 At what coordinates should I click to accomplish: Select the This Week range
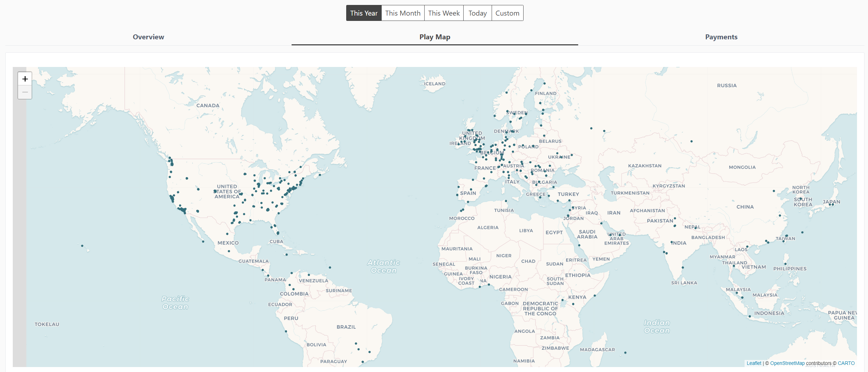(444, 13)
